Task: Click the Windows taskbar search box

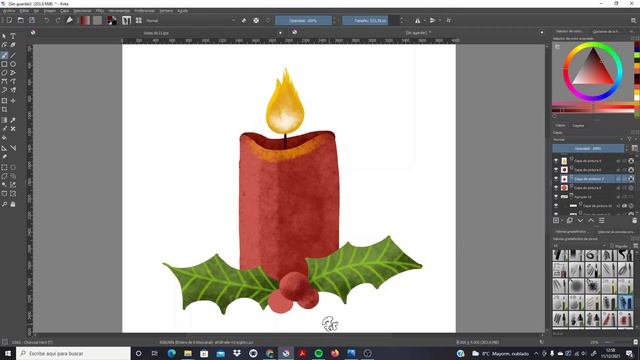Action: pyautogui.click(x=73, y=353)
